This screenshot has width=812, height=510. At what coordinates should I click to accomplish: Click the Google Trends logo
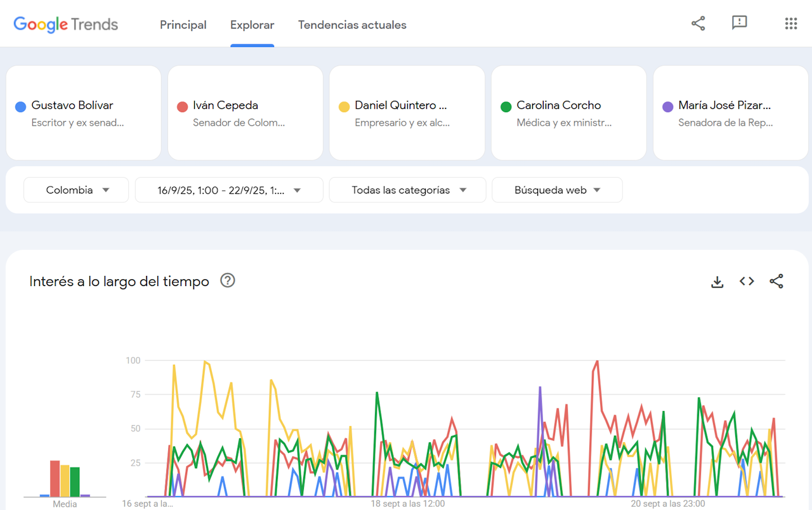click(66, 25)
